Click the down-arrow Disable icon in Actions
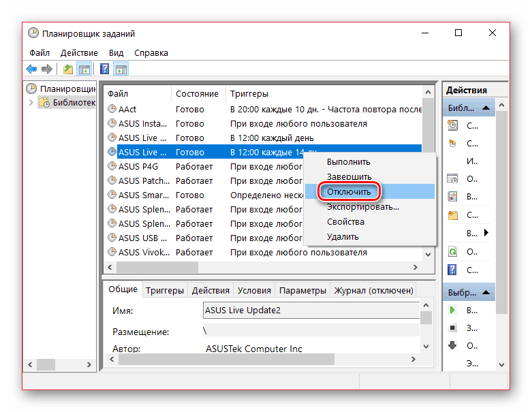 [452, 345]
